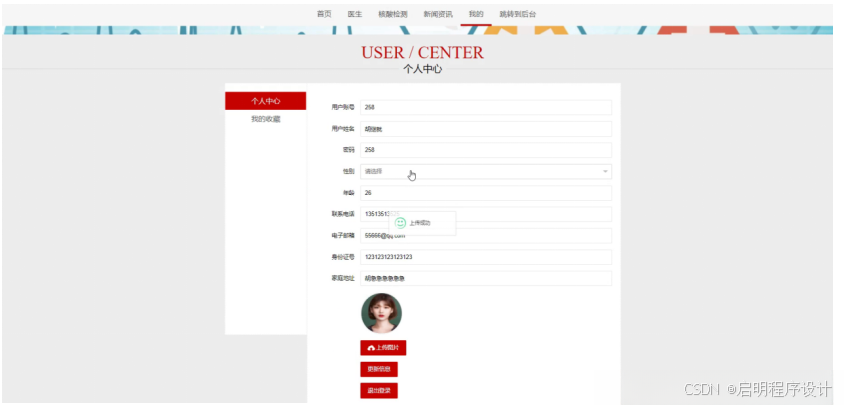Screen dimensions: 844x405
Task: Click the 家庭地址 field label
Action: [343, 278]
